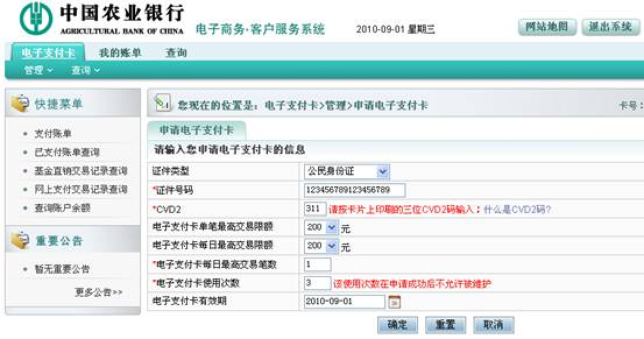644x339 pixels.
Task: Click 退出系统 to log out
Action: coord(611,27)
